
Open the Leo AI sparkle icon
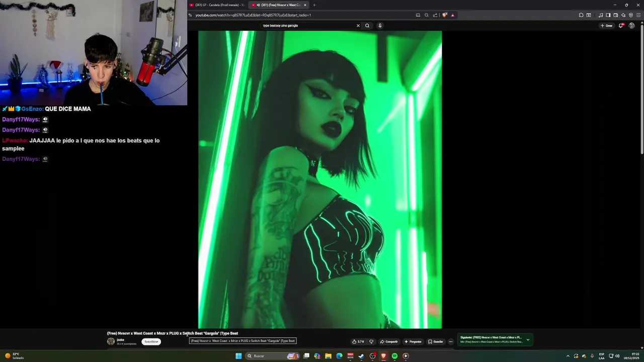point(623,15)
